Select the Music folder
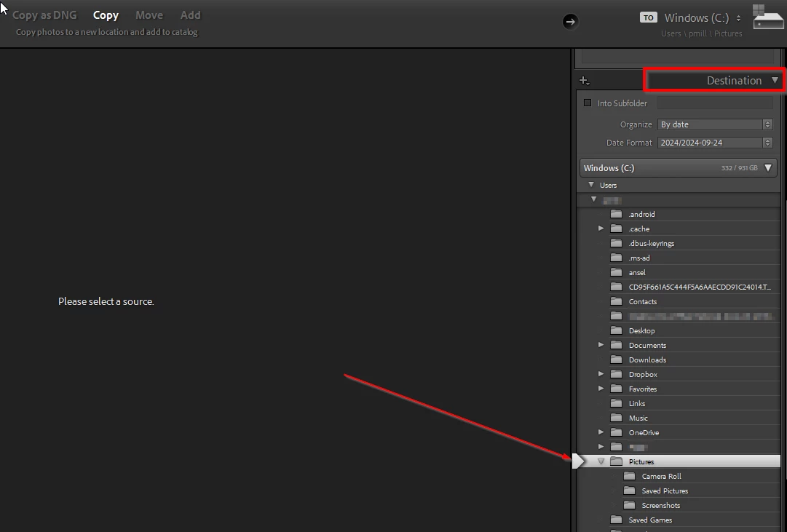787x532 pixels. [638, 418]
